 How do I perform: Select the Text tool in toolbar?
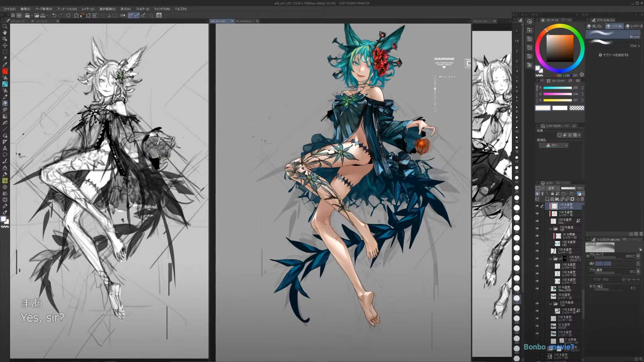pos(5,148)
